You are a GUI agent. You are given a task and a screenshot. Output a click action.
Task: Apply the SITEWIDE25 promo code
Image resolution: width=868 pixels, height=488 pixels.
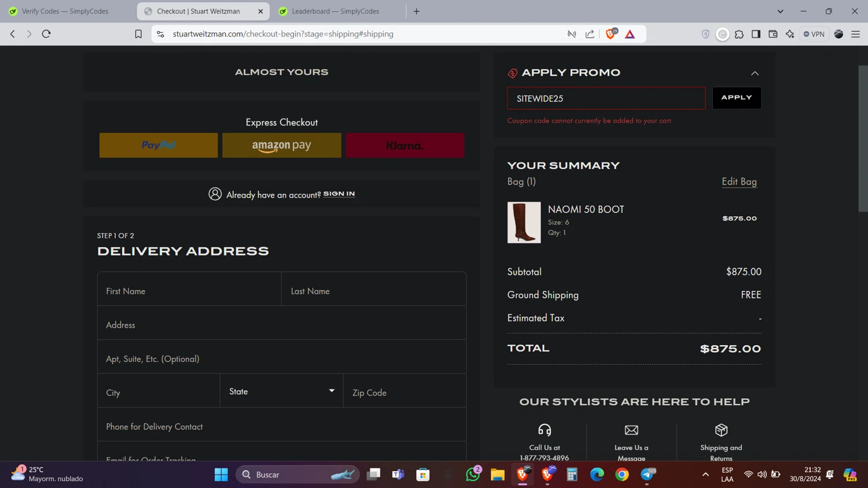[x=737, y=98]
